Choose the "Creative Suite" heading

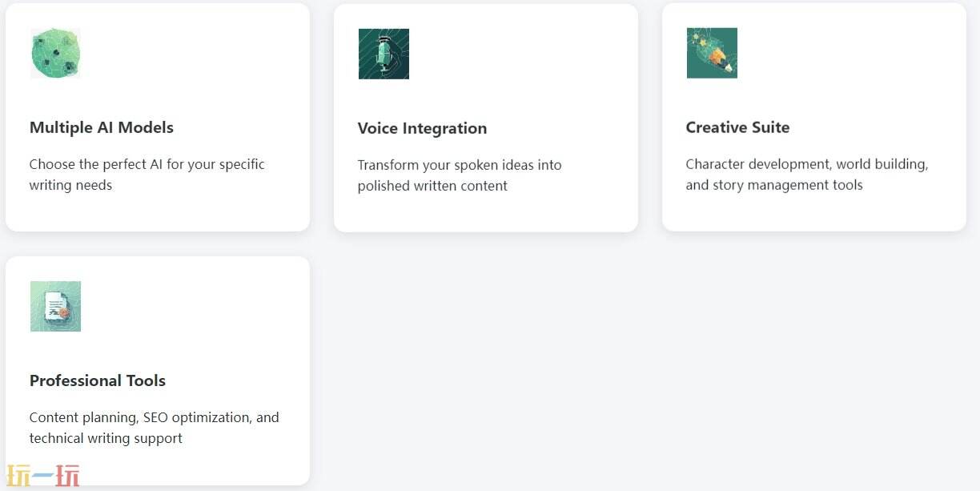click(x=737, y=127)
